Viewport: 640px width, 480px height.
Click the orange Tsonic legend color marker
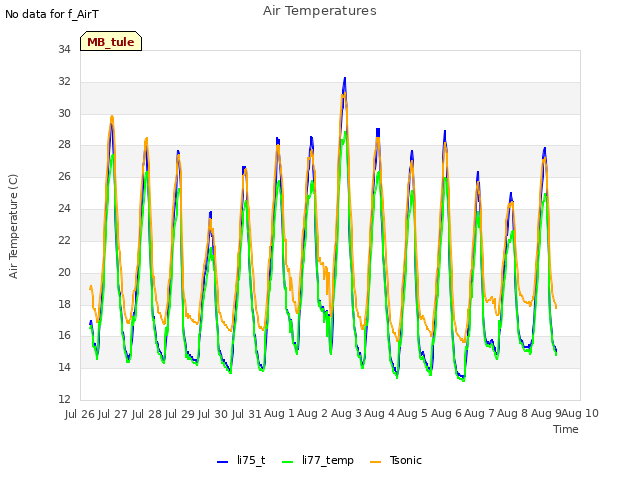(x=376, y=462)
